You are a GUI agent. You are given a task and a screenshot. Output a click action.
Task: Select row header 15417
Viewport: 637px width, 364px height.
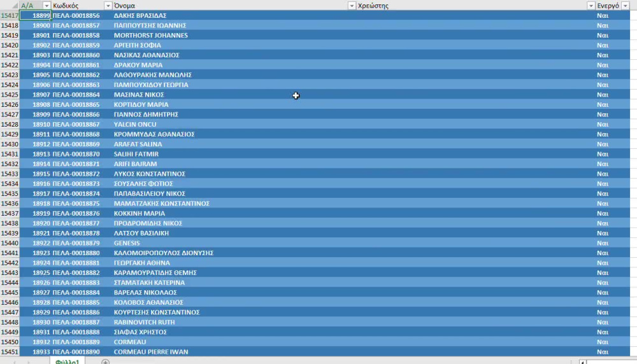pos(10,15)
